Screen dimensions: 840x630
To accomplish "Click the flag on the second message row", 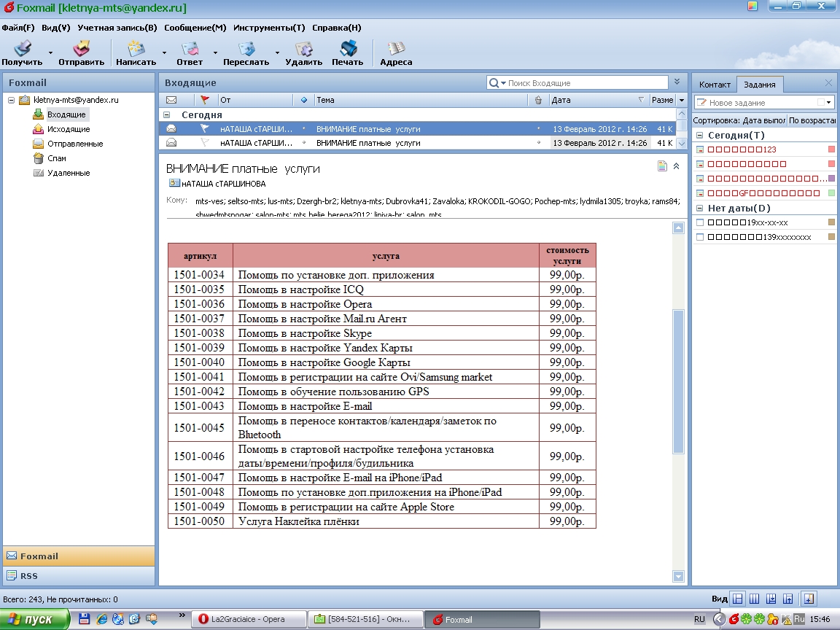I will click(205, 142).
